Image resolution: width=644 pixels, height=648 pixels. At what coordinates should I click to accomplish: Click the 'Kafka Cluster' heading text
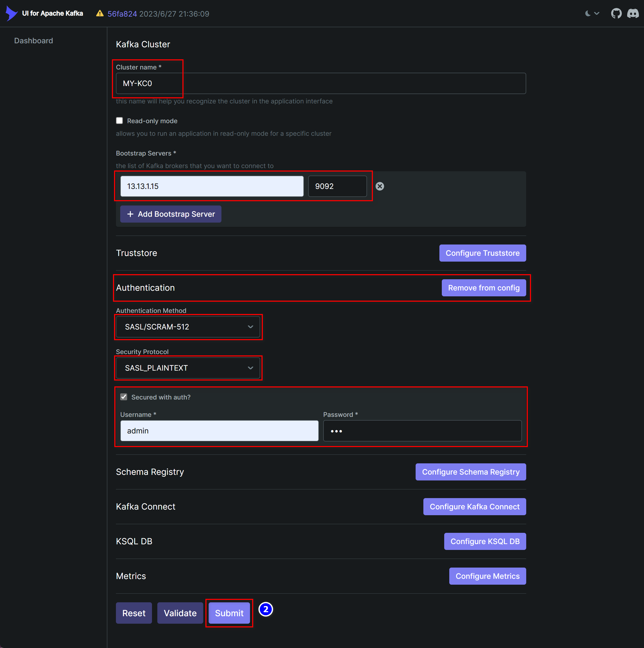pyautogui.click(x=143, y=44)
